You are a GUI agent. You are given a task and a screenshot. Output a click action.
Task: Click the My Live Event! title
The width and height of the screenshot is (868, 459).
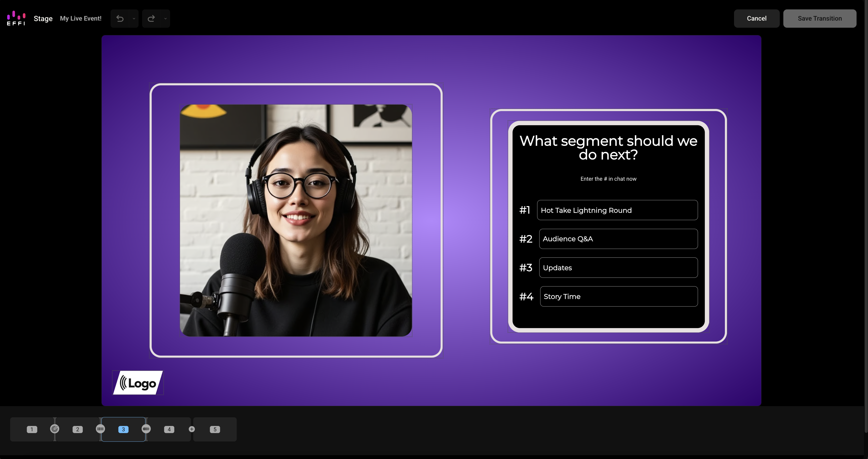tap(81, 19)
